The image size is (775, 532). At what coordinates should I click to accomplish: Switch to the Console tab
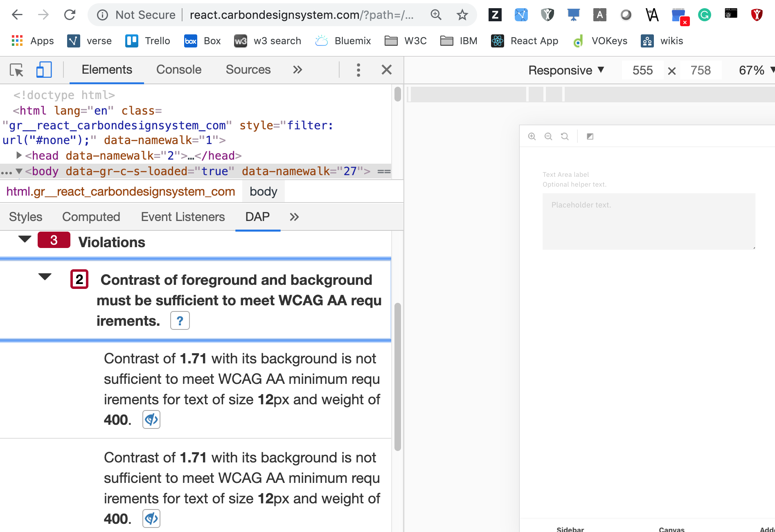[x=178, y=70]
